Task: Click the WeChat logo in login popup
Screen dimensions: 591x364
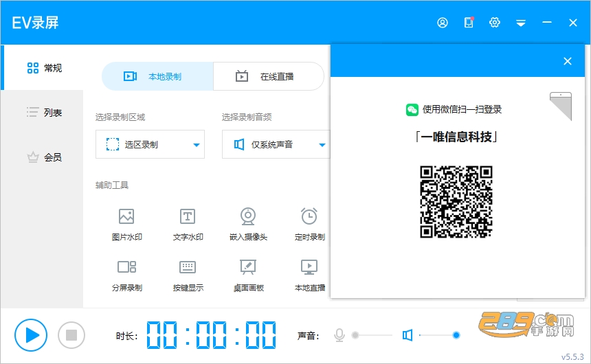Action: 412,110
